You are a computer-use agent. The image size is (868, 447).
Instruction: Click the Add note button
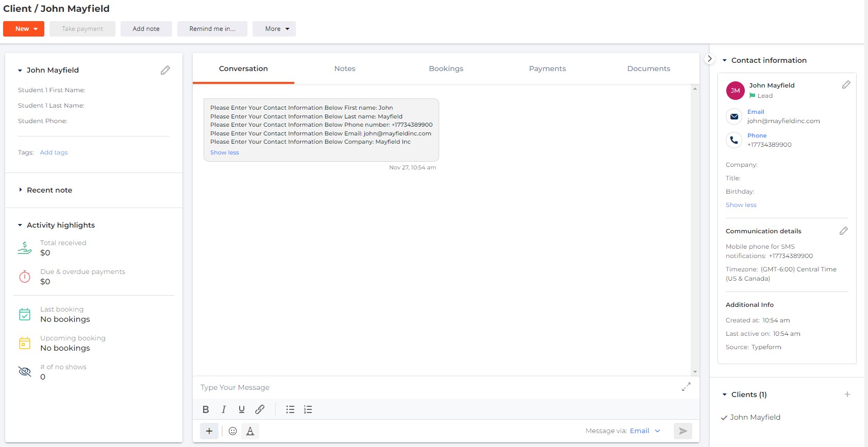click(x=146, y=29)
